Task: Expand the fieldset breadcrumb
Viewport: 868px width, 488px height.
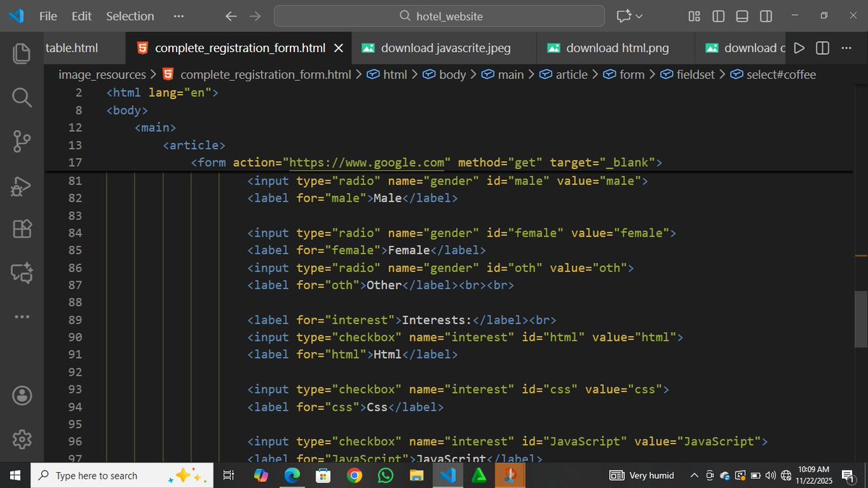Action: click(x=687, y=74)
